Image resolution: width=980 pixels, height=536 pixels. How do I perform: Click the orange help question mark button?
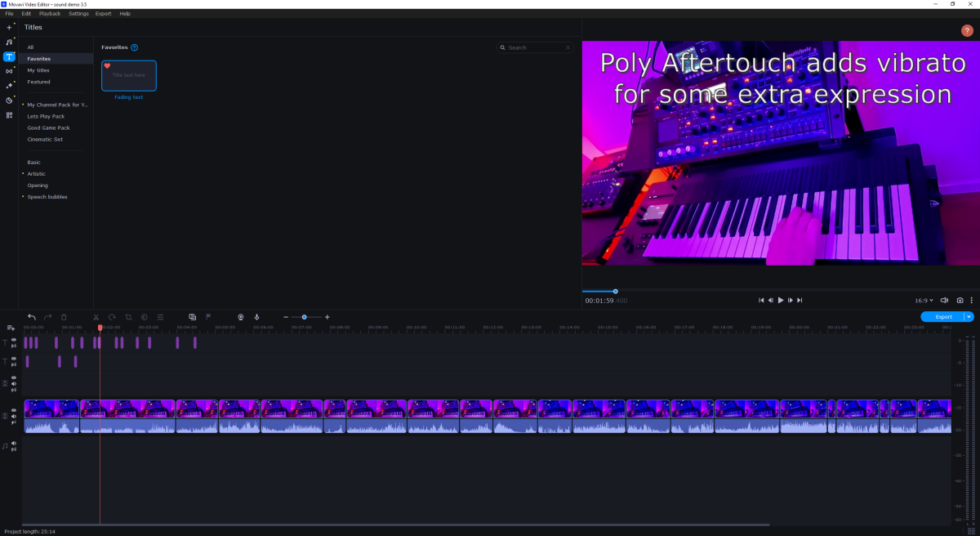pyautogui.click(x=967, y=30)
